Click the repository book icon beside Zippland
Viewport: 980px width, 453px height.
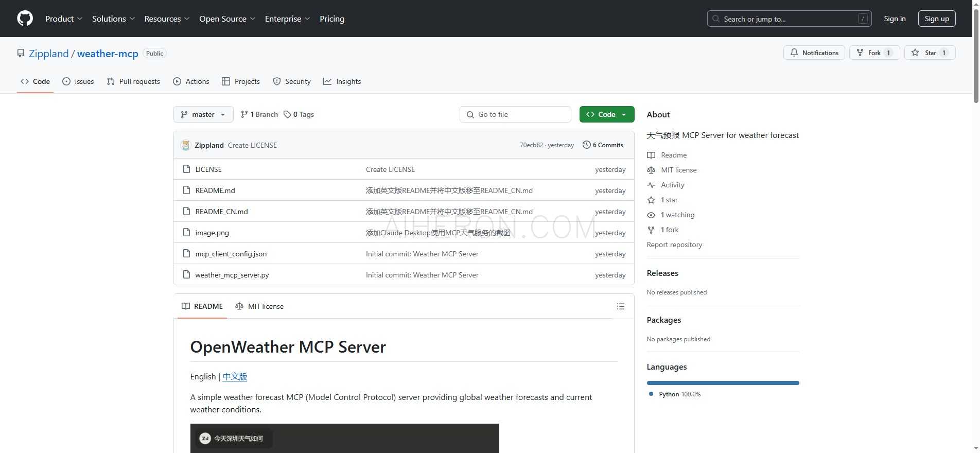point(21,53)
